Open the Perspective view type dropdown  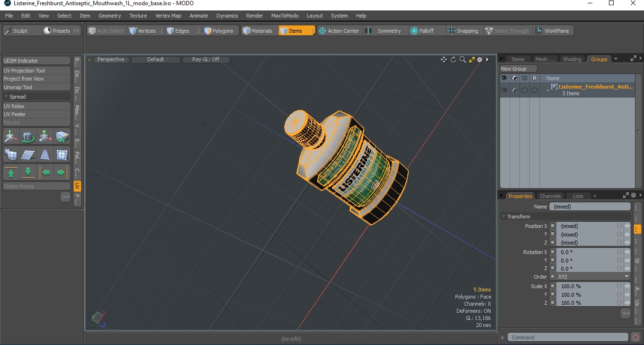point(111,60)
